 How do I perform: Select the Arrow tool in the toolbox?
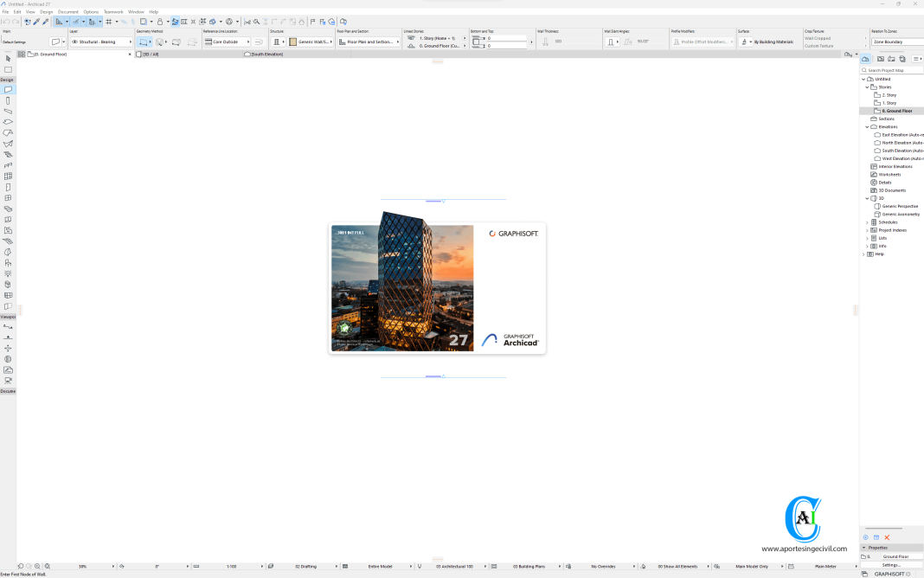pos(8,59)
